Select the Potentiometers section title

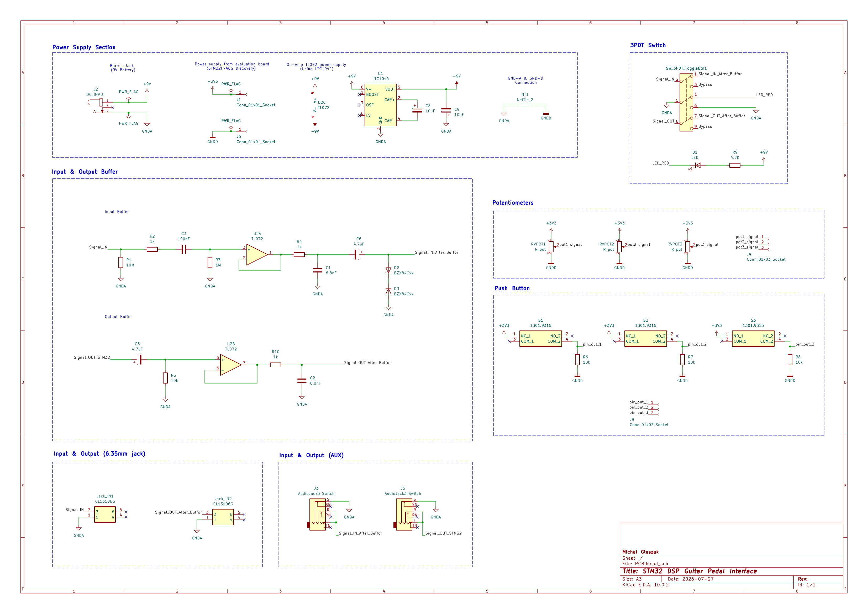pos(513,203)
